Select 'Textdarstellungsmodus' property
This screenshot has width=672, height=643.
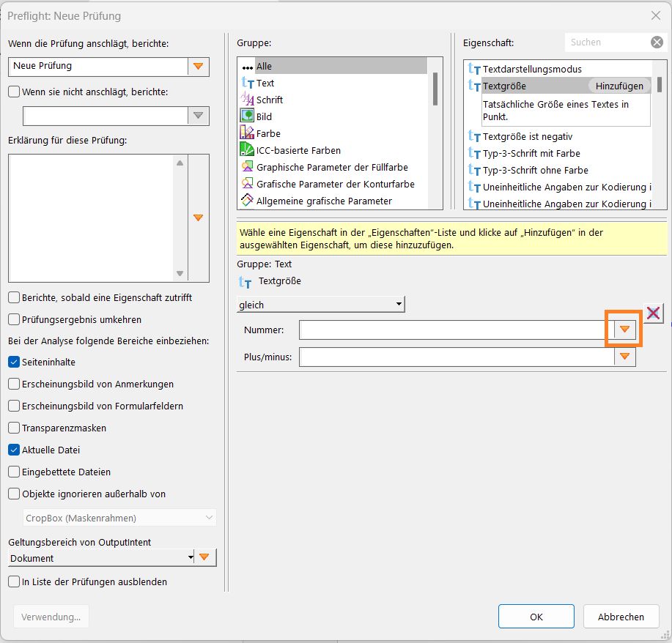[559, 69]
